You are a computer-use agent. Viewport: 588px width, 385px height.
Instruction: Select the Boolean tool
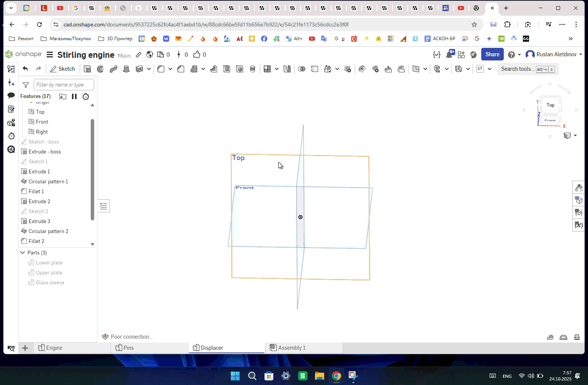click(x=302, y=69)
